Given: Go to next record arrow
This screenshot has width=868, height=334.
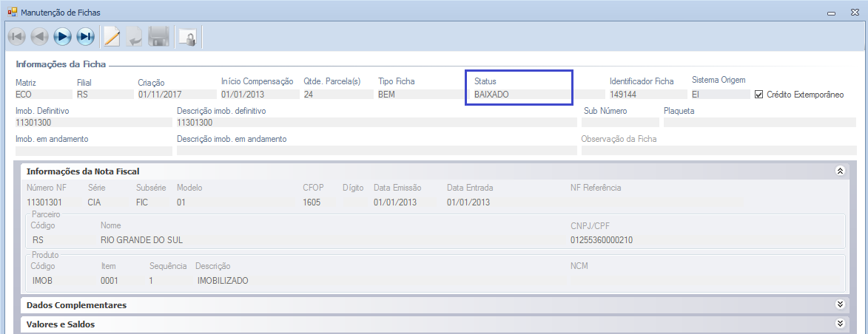Looking at the screenshot, I should 63,37.
